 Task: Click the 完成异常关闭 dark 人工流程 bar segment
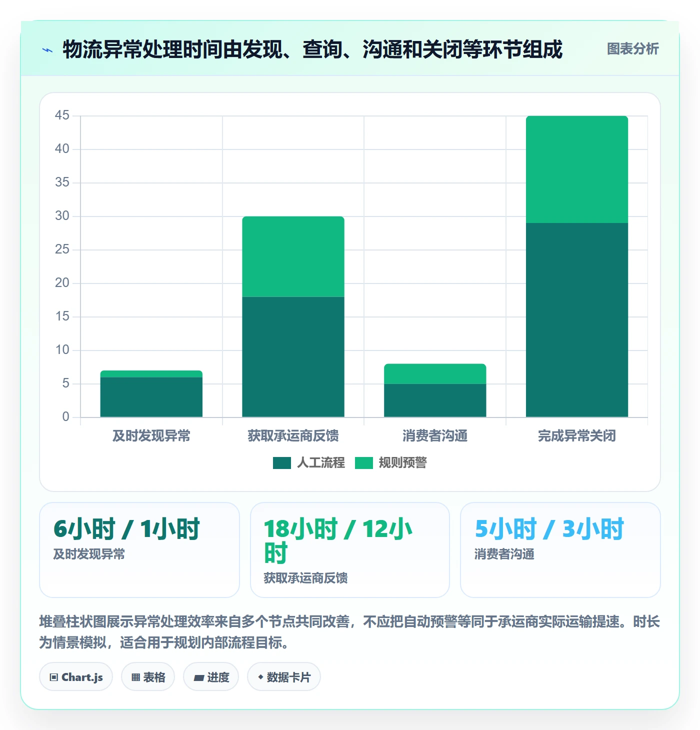(x=577, y=320)
